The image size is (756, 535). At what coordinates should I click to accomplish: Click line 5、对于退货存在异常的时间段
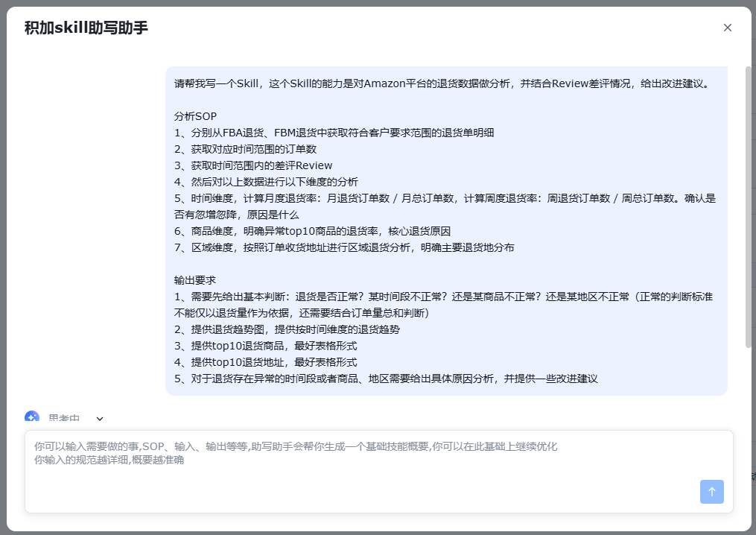tap(386, 379)
